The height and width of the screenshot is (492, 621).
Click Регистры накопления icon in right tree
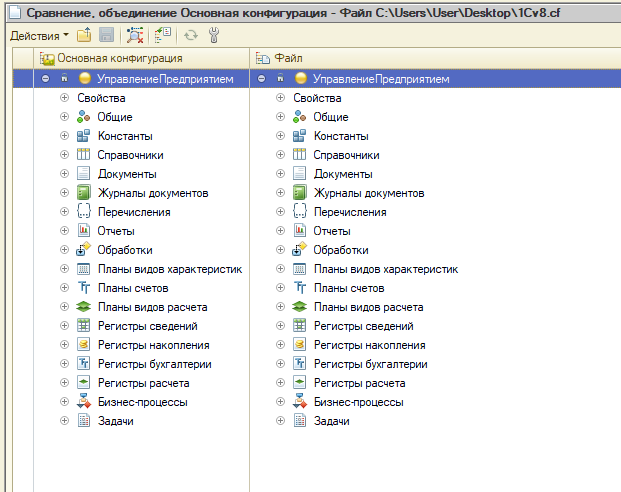click(299, 345)
